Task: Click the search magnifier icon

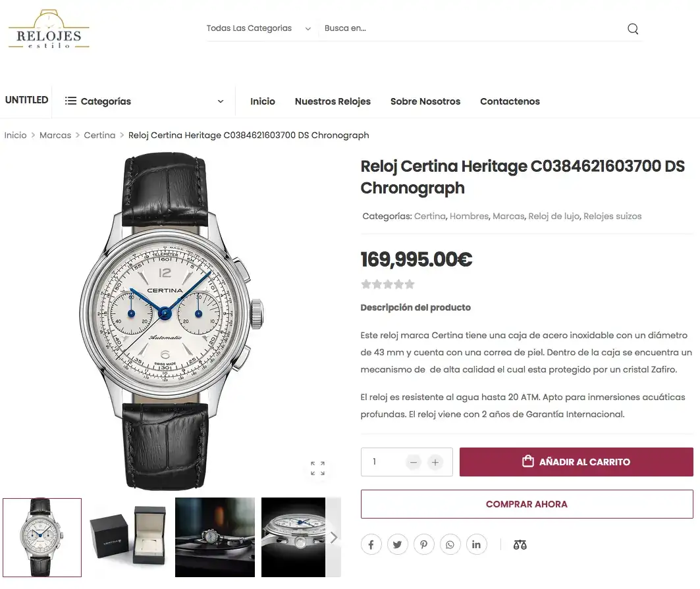Action: click(633, 29)
